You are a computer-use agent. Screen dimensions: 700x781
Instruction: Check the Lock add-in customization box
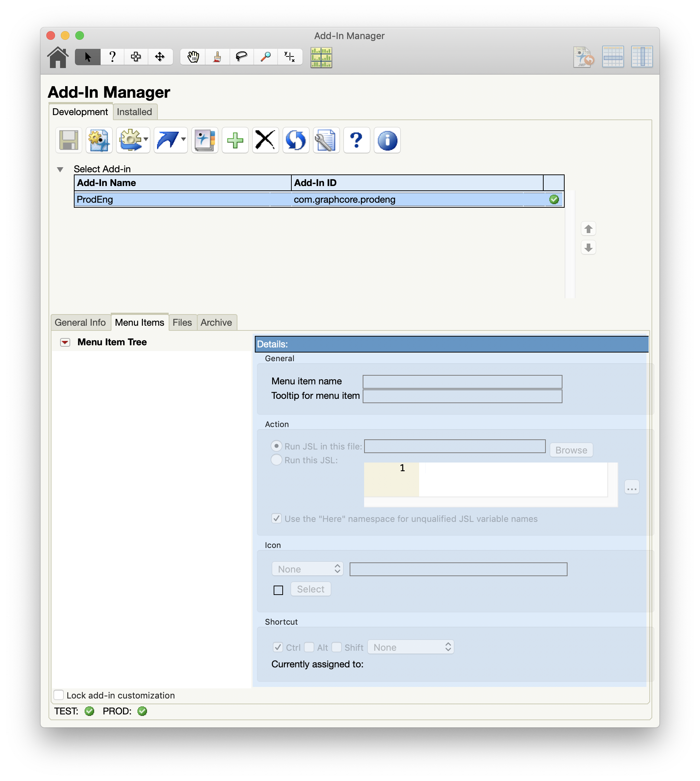59,695
